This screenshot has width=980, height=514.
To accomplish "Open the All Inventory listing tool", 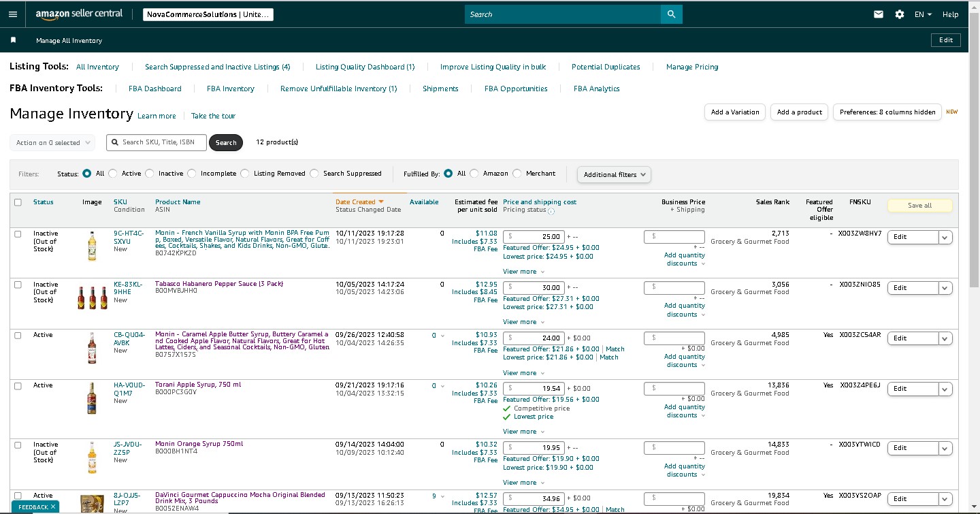I will coord(97,67).
